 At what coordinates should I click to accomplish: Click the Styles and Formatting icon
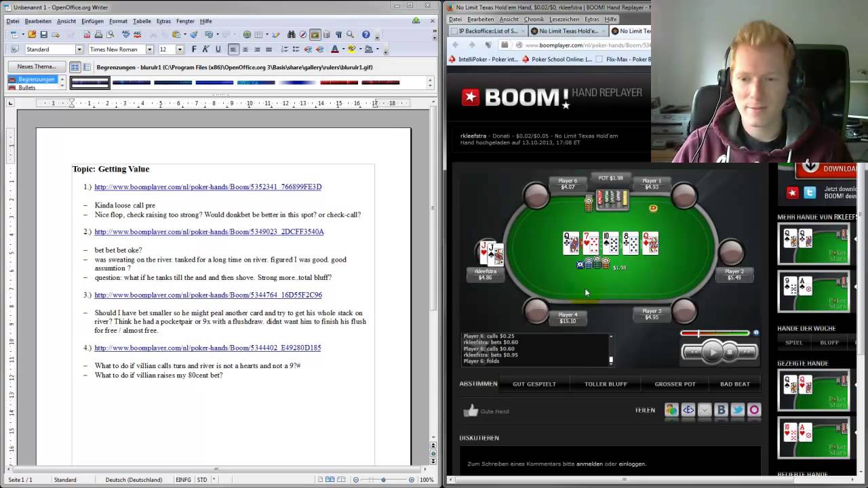[x=14, y=49]
